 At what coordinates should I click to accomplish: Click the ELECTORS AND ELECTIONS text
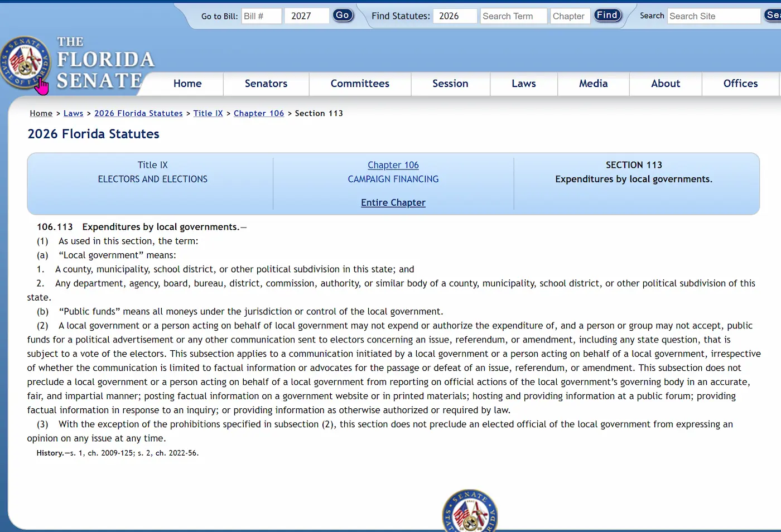153,179
